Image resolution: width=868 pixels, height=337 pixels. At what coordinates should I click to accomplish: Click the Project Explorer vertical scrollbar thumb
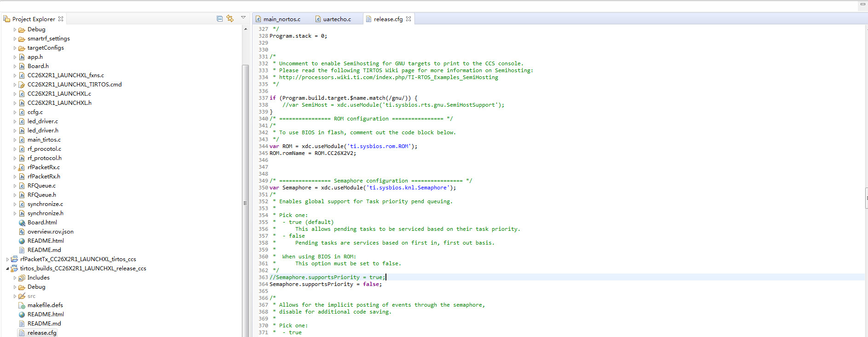pos(246,201)
